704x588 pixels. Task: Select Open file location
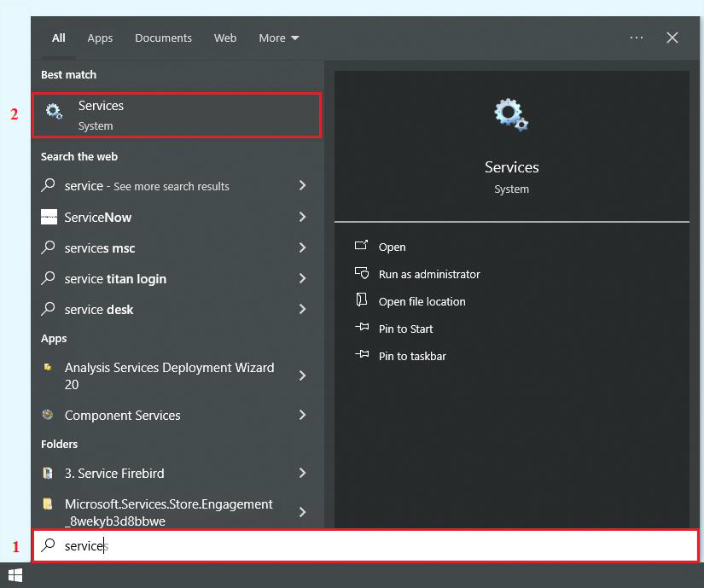[422, 301]
